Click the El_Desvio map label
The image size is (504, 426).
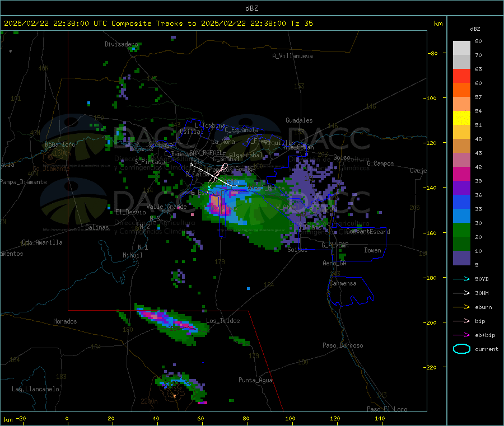[x=130, y=212]
